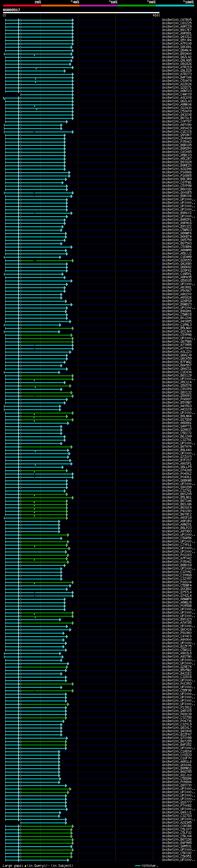Click hit label UniRef100_A7R219
Screen dimensions: 197x868
[177, 67]
